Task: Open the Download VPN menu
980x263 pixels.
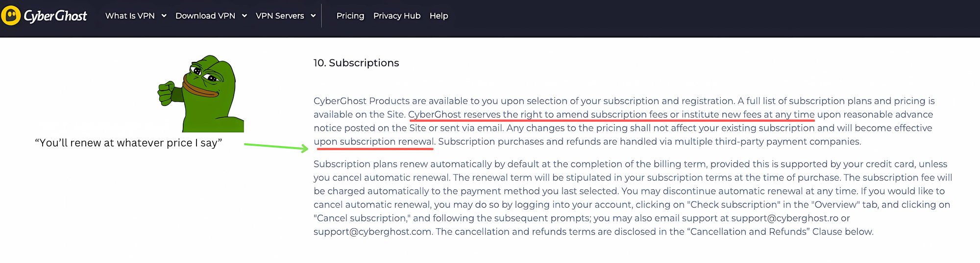Action: click(205, 16)
